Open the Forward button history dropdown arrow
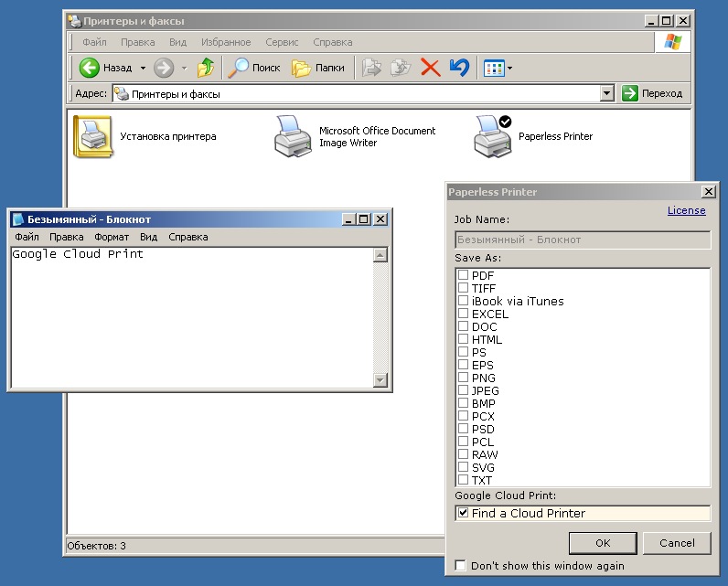Viewport: 728px width, 586px height. point(185,69)
